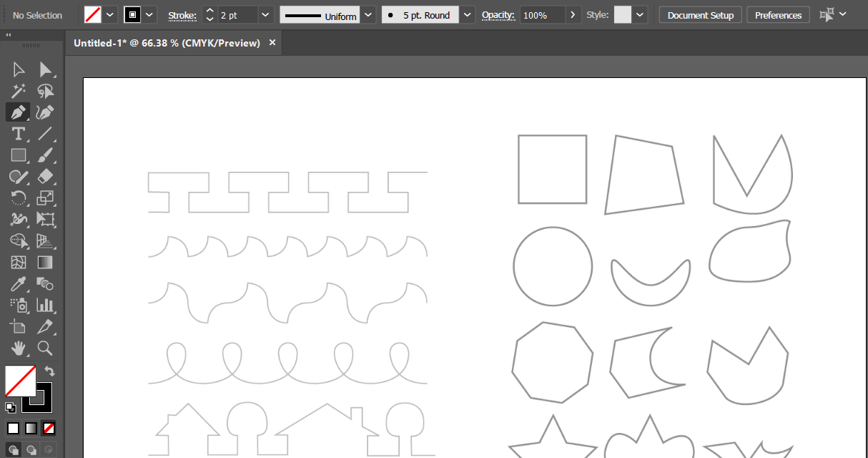Image resolution: width=868 pixels, height=458 pixels.
Task: Select the Width (warp) tool
Action: coord(19,220)
